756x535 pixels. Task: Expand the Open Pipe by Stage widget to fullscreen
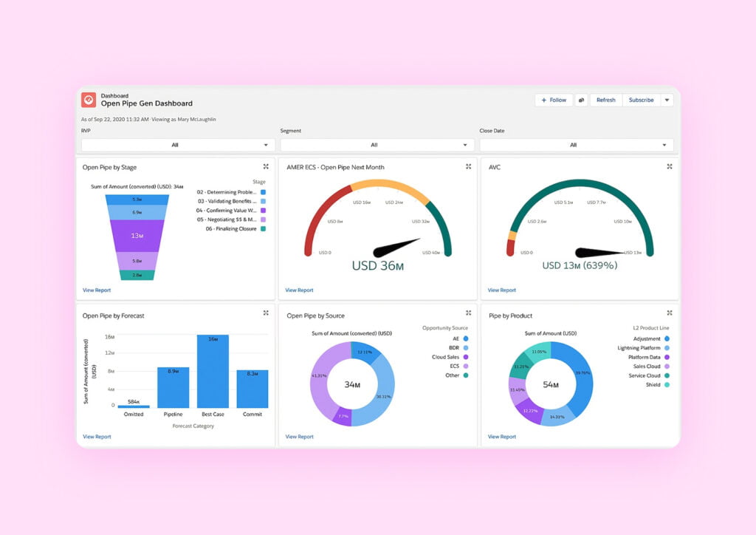pos(266,167)
